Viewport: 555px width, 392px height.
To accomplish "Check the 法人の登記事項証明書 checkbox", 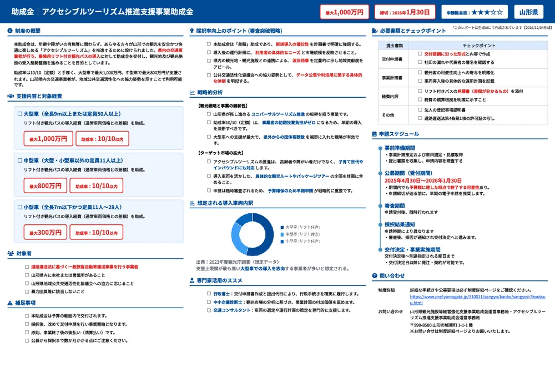I will click(419, 110).
